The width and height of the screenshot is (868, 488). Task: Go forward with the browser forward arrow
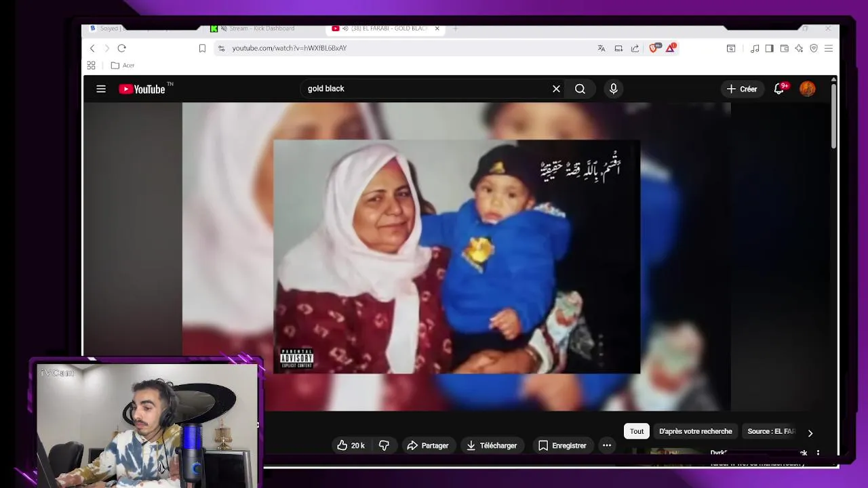[x=106, y=48]
